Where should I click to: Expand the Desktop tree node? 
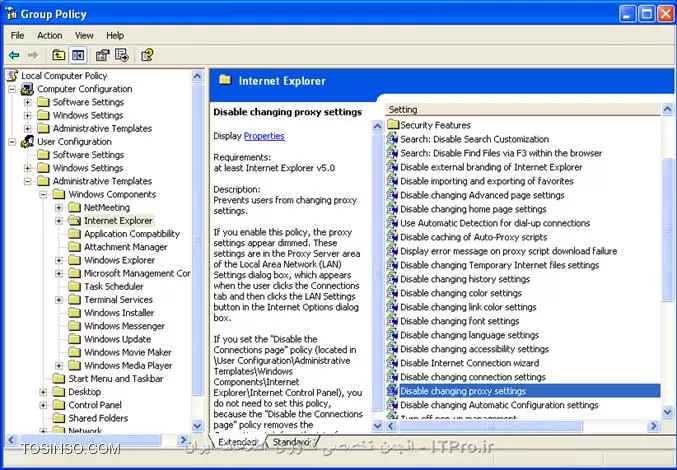tap(44, 392)
